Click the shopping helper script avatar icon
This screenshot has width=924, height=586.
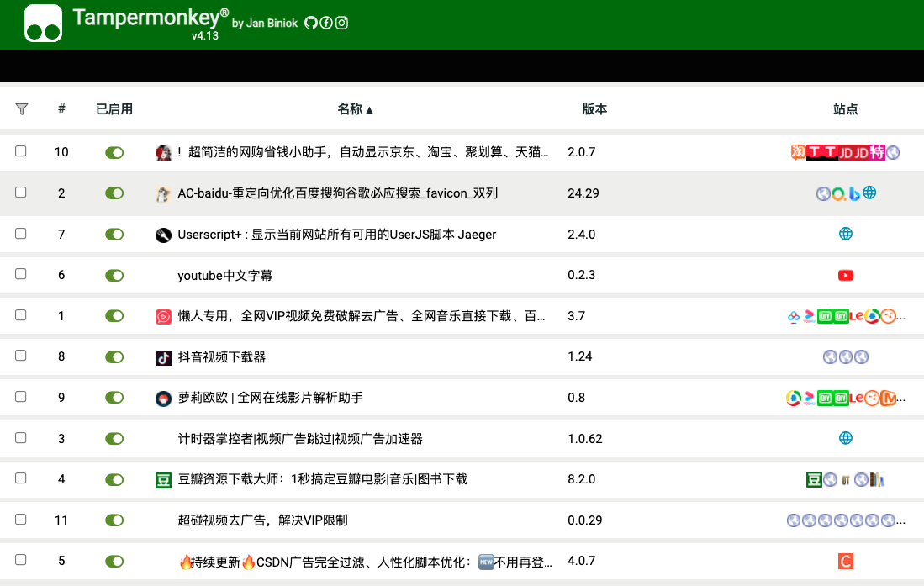163,153
